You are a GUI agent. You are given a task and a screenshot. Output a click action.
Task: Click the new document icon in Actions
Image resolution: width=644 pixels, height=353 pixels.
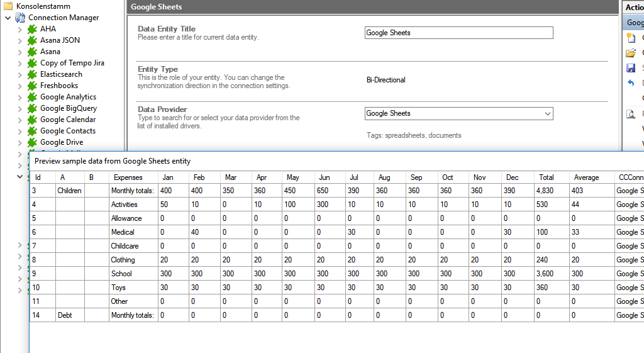[631, 38]
